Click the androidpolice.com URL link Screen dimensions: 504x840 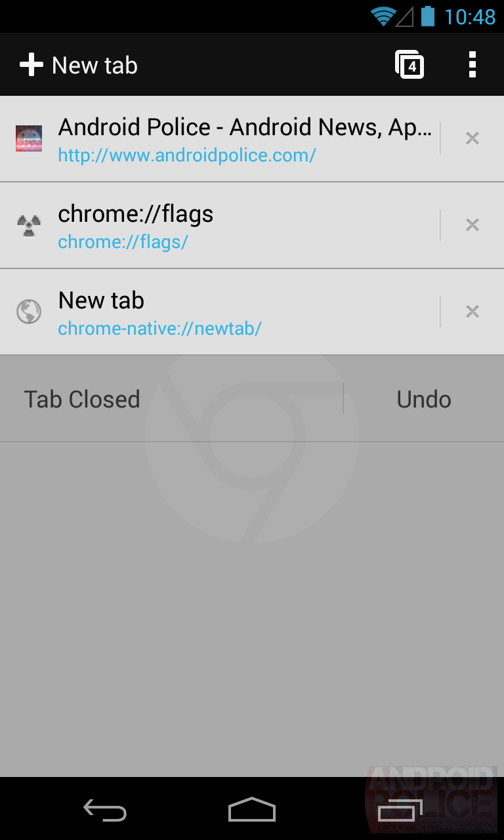[x=187, y=156]
